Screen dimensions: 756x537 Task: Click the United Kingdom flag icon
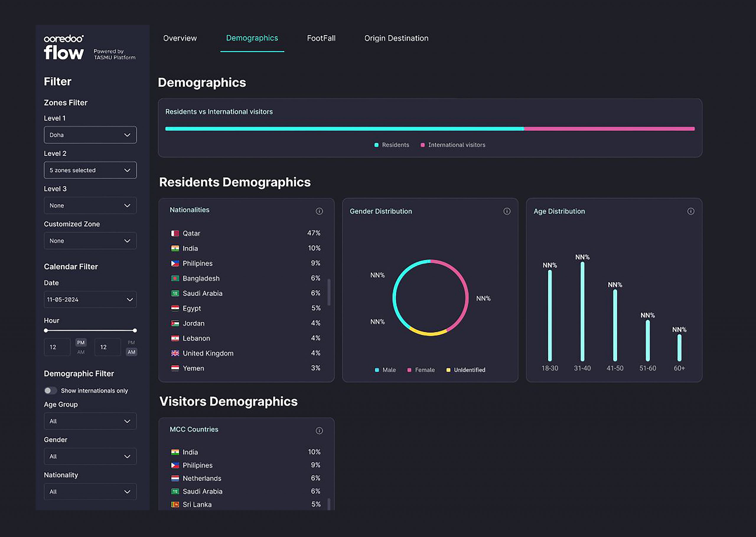pos(175,353)
